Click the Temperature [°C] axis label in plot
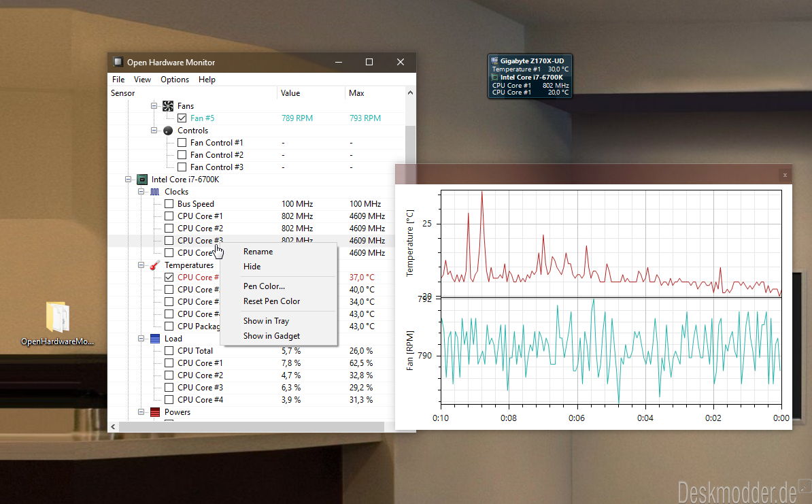Viewport: 812px width, 504px height. point(410,243)
